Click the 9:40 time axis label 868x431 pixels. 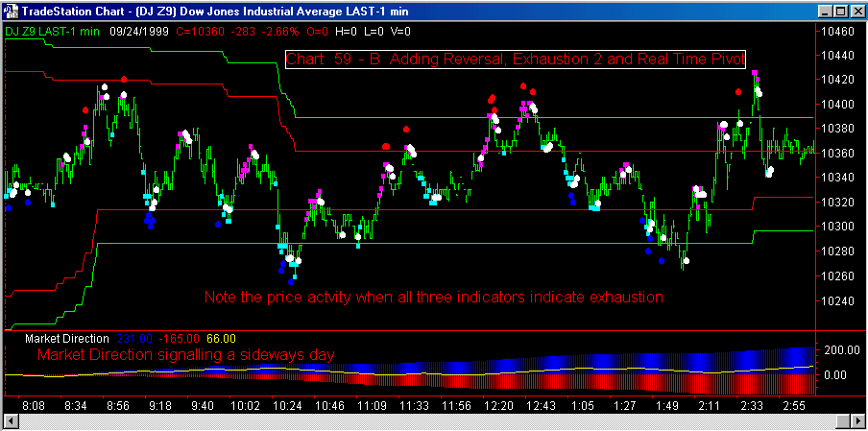[x=203, y=405]
